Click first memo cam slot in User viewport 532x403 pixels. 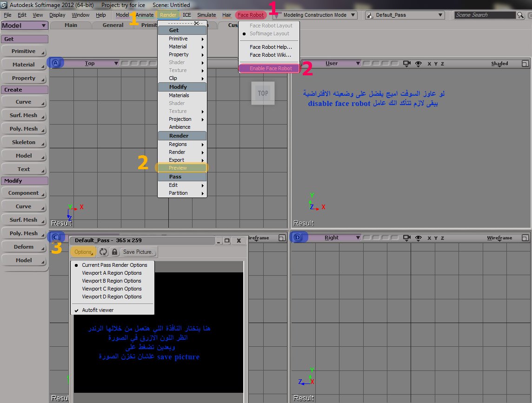tap(367, 63)
